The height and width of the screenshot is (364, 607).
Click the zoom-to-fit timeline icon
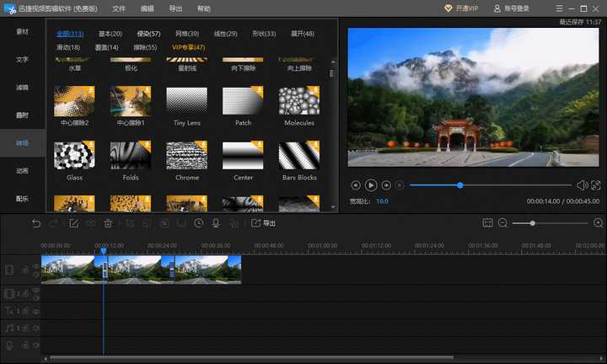(x=487, y=222)
